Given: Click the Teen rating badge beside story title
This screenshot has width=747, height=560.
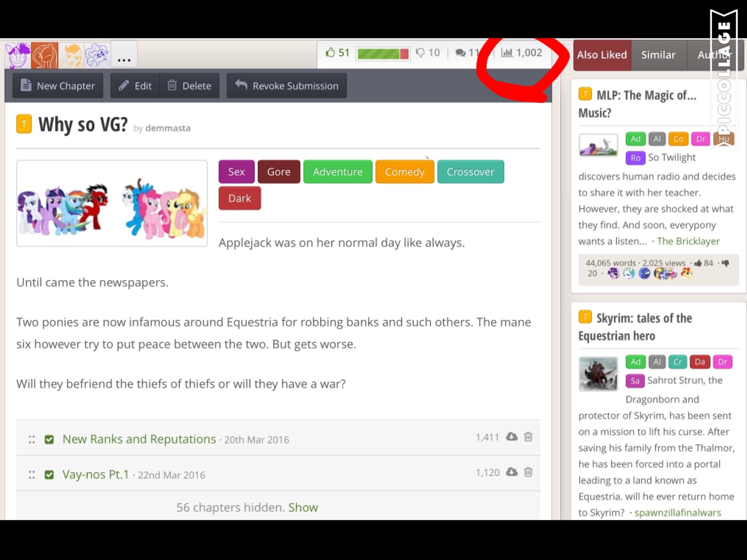Looking at the screenshot, I should point(24,124).
